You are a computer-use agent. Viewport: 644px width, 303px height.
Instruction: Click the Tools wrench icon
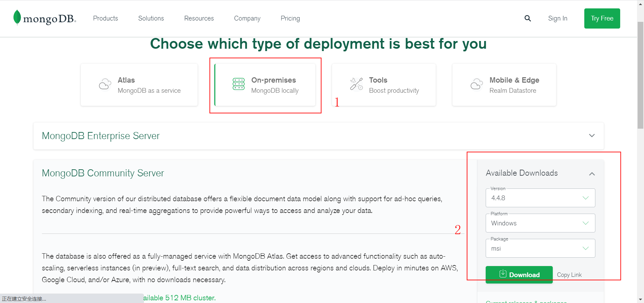click(356, 84)
